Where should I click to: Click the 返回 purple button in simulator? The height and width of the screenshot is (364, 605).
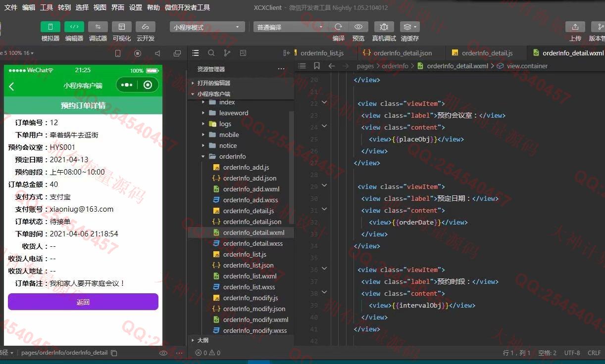coord(83,302)
